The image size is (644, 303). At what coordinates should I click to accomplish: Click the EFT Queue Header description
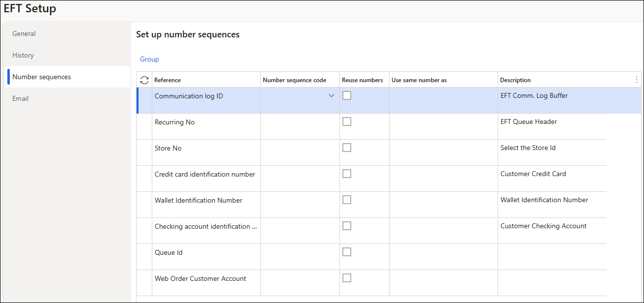point(529,121)
